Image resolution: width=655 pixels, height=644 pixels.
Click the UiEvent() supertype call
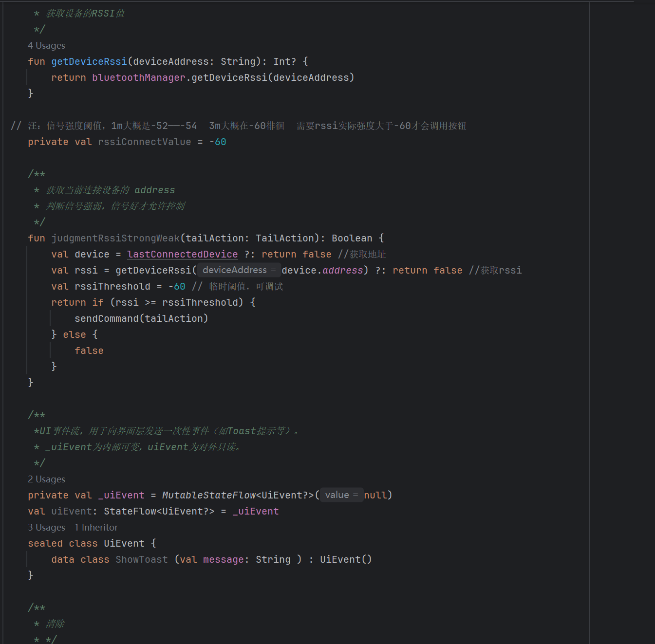pos(346,559)
